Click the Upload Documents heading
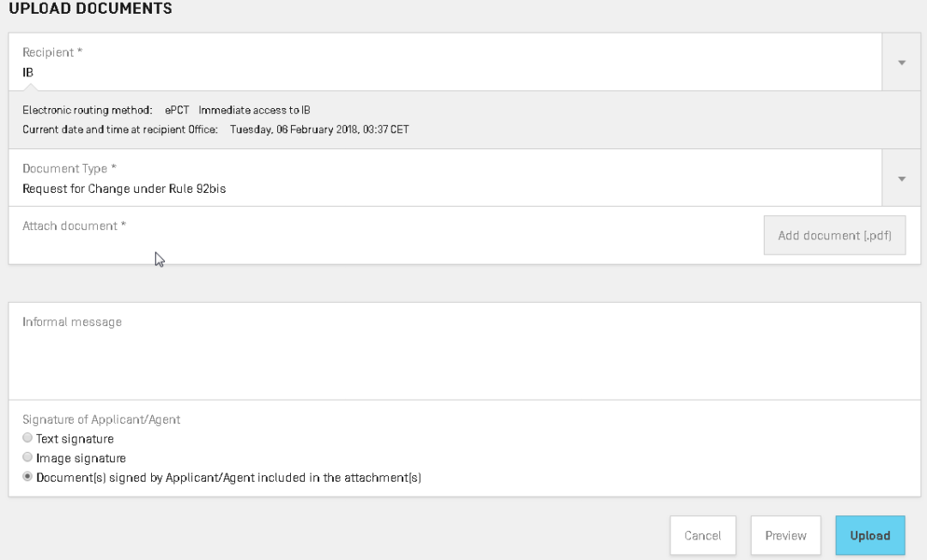The height and width of the screenshot is (560, 927). point(90,9)
